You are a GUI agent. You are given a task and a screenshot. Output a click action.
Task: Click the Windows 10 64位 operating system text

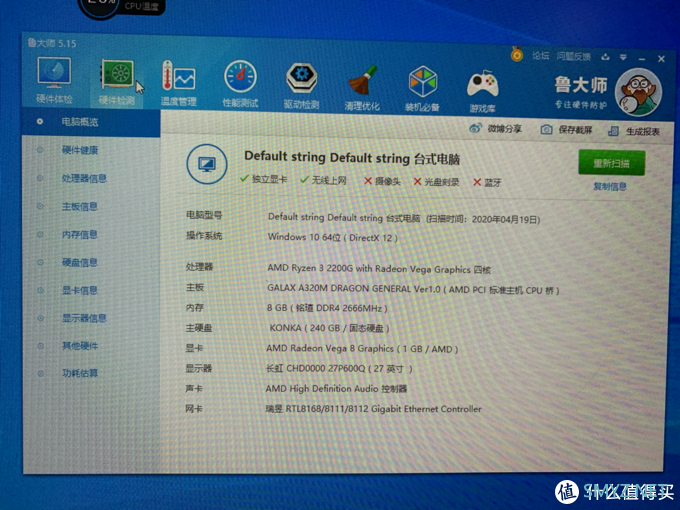333,237
